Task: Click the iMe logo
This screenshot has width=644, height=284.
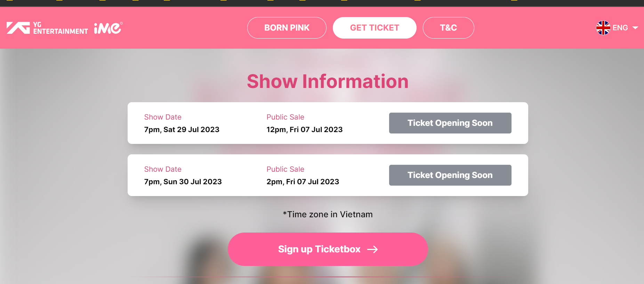Action: point(108,28)
